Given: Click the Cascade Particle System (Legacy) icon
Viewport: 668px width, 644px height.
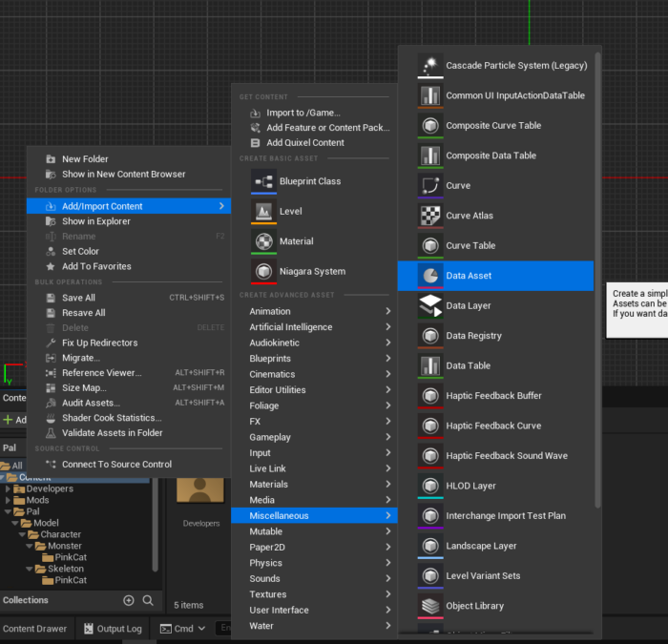Looking at the screenshot, I should [430, 66].
